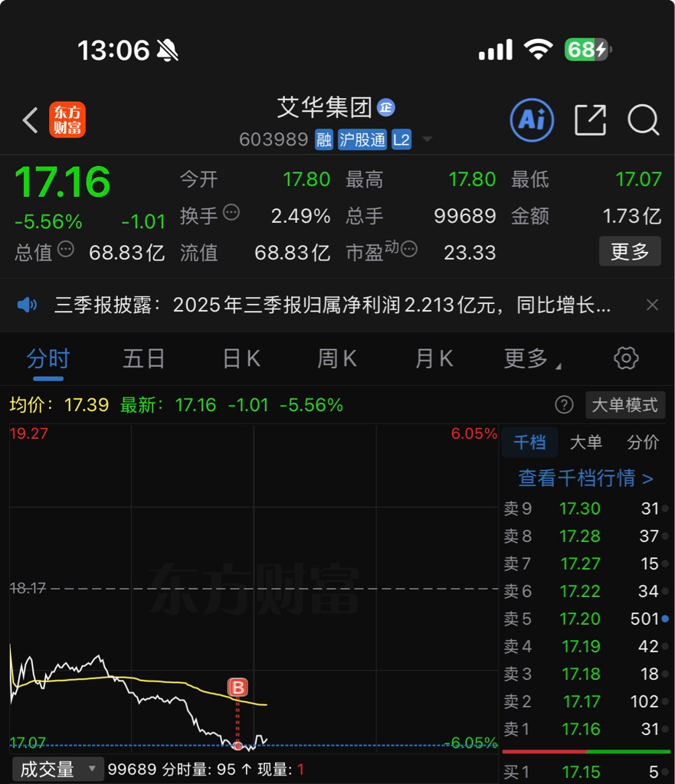This screenshot has width=675, height=784.
Task: Tap the intraday price line chart
Action: tap(253, 589)
